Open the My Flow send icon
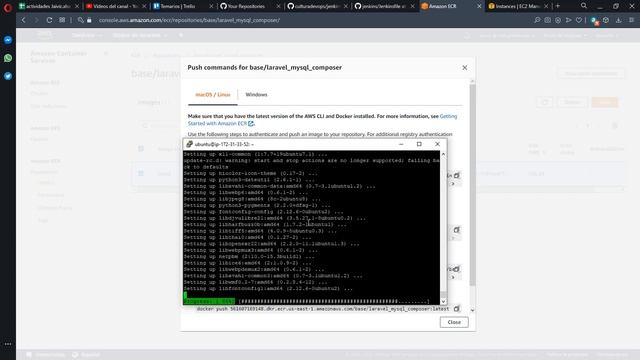Screen dimensions: 640x360 click(568, 20)
